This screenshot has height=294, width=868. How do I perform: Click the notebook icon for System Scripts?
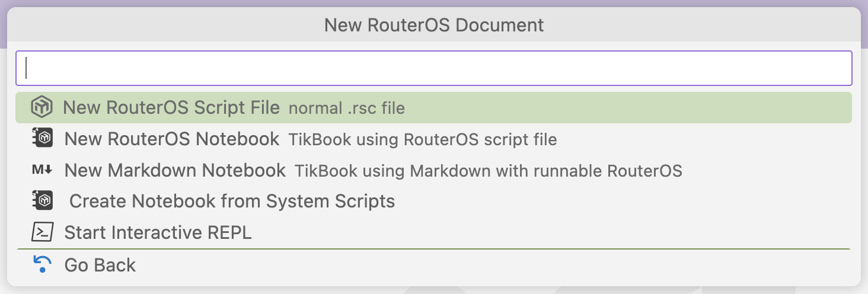point(42,201)
